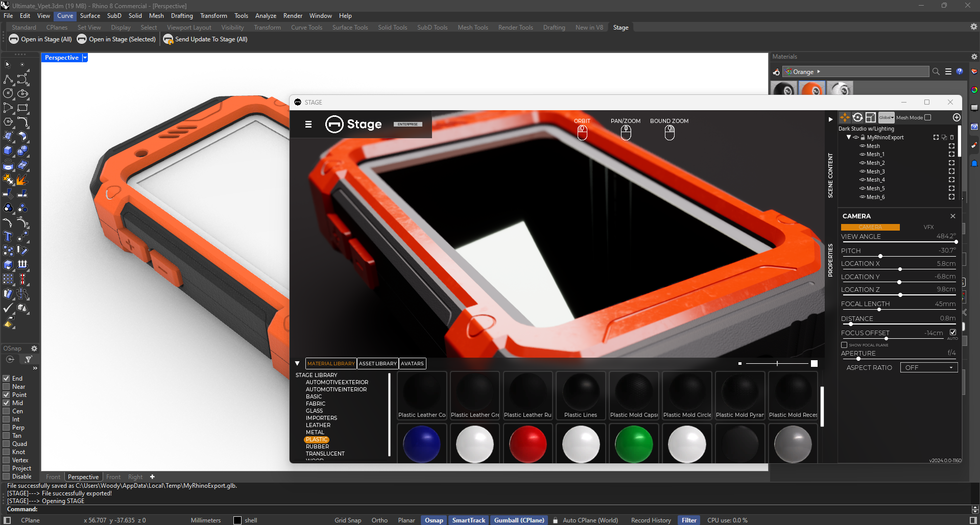Image resolution: width=980 pixels, height=525 pixels.
Task: Switch to the Avatars tab
Action: coord(412,363)
